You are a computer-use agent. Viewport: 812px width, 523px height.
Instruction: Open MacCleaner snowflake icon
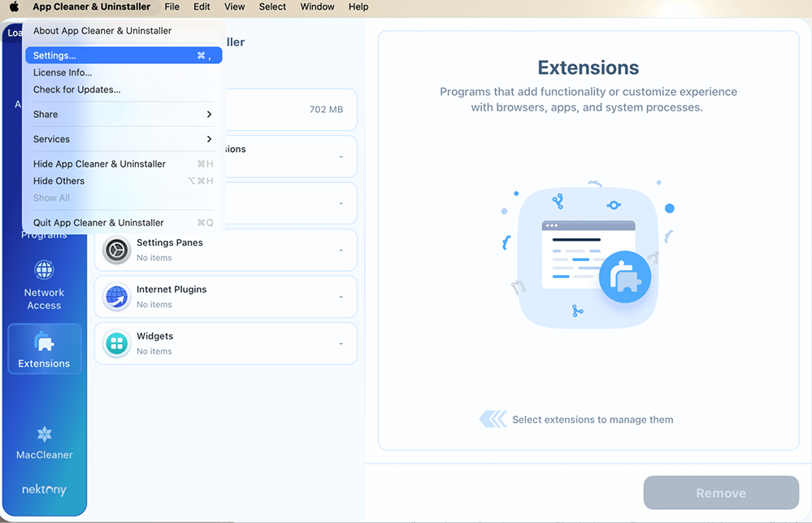45,434
